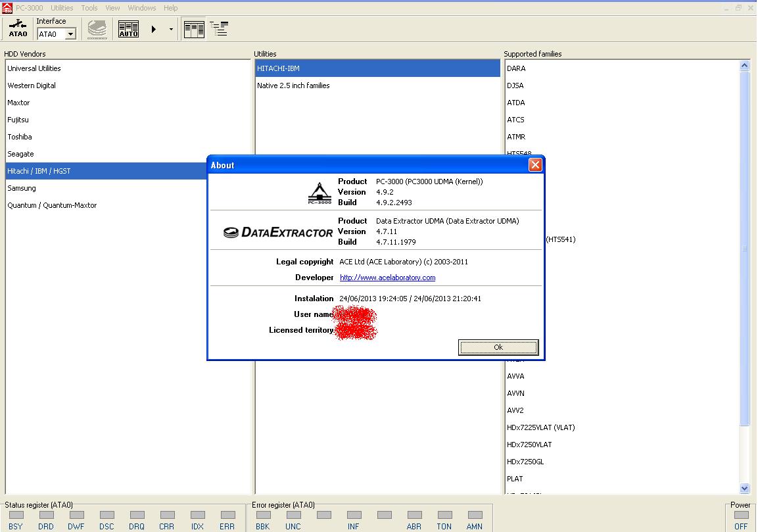The image size is (758, 532).
Task: Click the play arrow toolbar button
Action: tap(154, 29)
